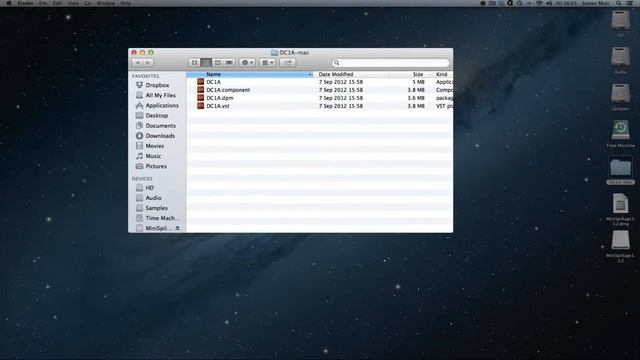This screenshot has height=360, width=640.
Task: Open the Window menu
Action: 105,3
